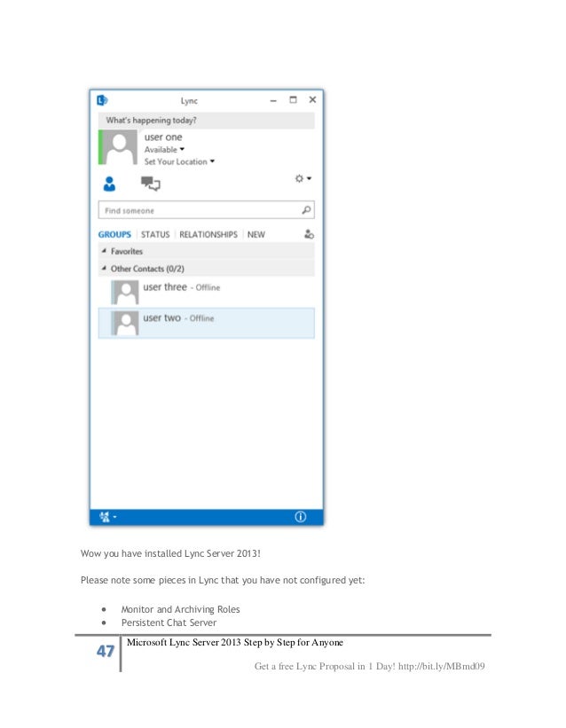
Task: Open the Conversations view speech-bubble icon
Action: pyautogui.click(x=151, y=184)
